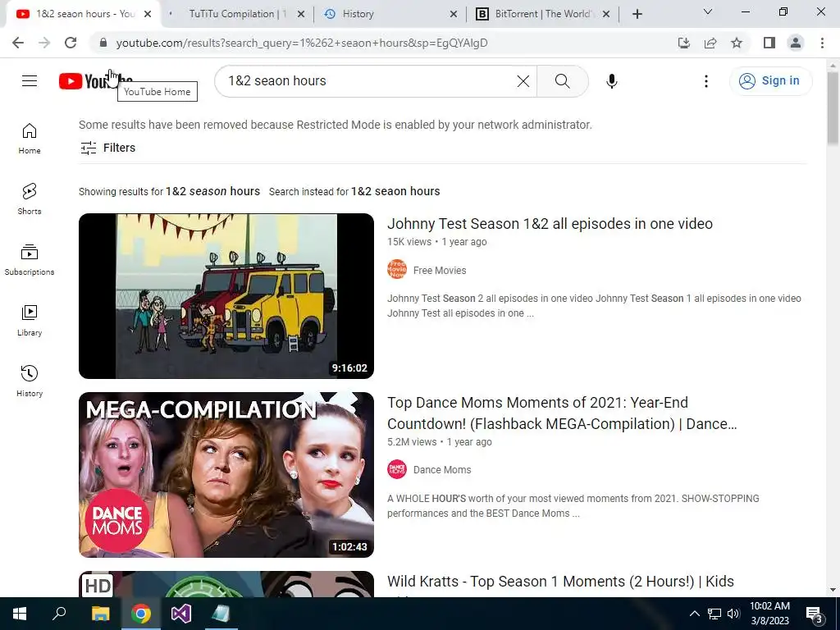Viewport: 840px width, 630px height.
Task: Click Free Movies channel avatar
Action: [397, 269]
